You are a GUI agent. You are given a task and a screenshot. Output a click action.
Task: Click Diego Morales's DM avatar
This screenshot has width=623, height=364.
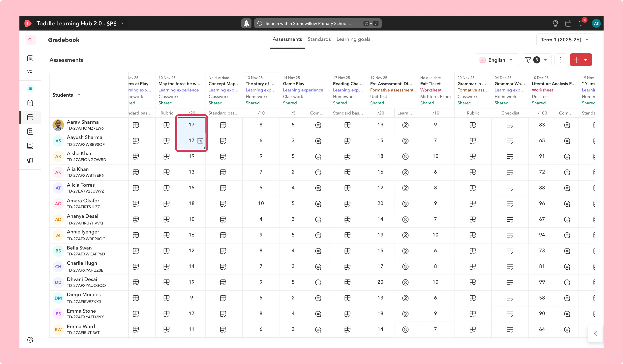pyautogui.click(x=58, y=298)
